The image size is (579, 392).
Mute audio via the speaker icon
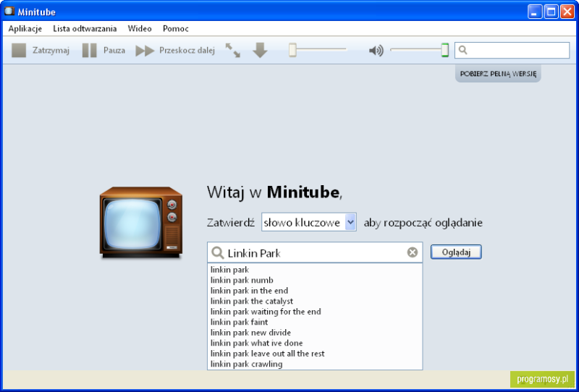click(x=376, y=50)
